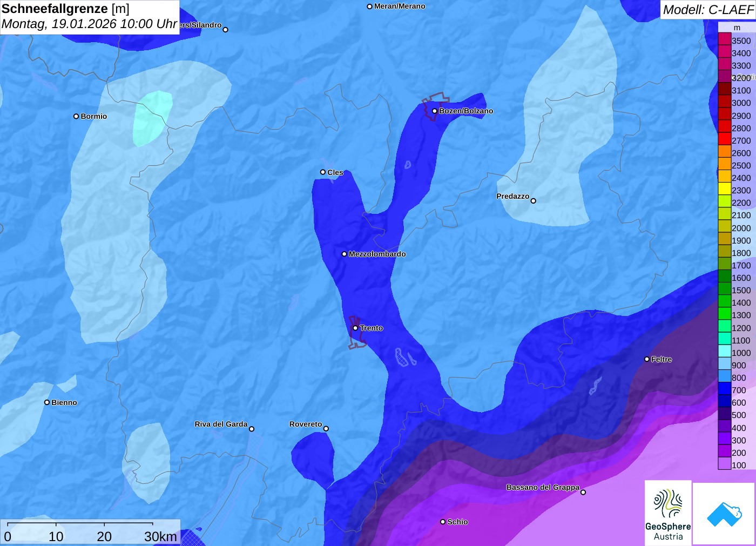
Task: Click the Feltre location marker
Action: tap(647, 359)
